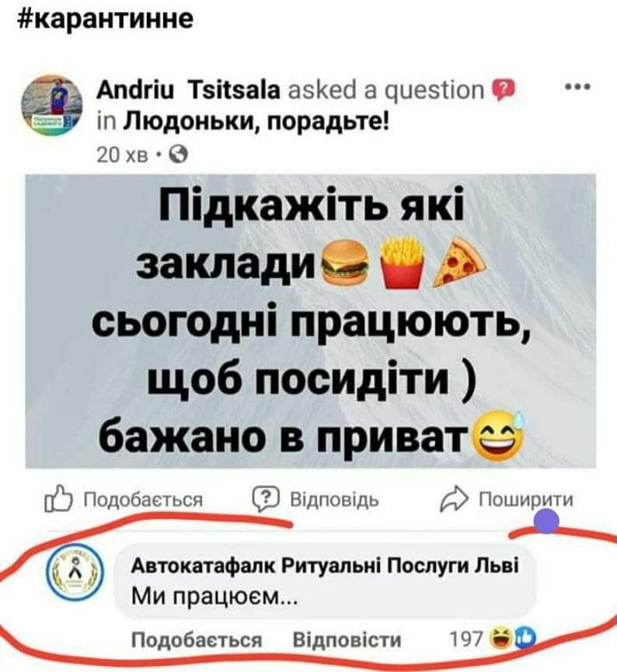Click the 20 хв post timestamp
The width and height of the screenshot is (617, 672).
coord(123,155)
